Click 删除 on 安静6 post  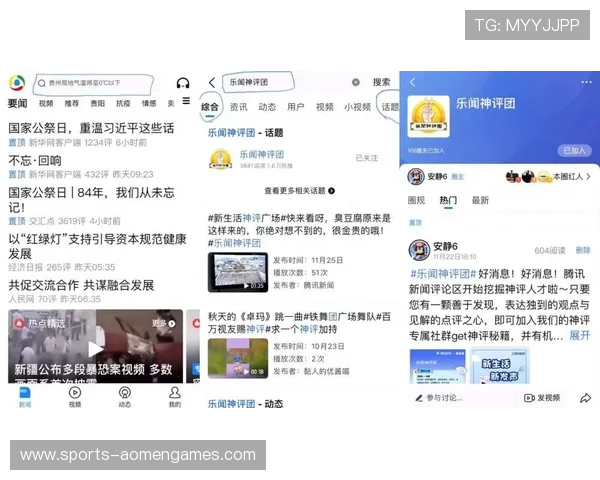tap(583, 250)
